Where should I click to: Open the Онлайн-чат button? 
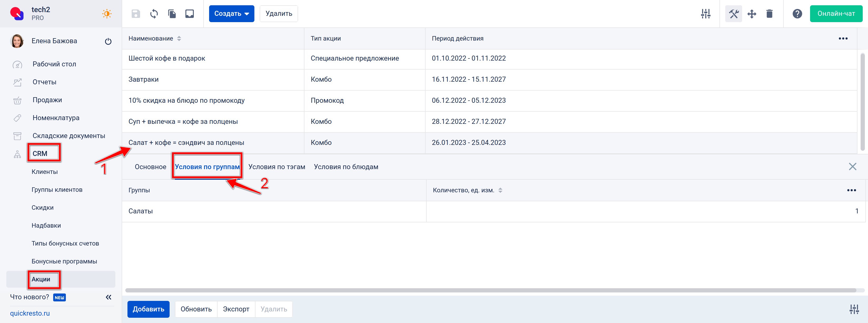click(x=836, y=14)
